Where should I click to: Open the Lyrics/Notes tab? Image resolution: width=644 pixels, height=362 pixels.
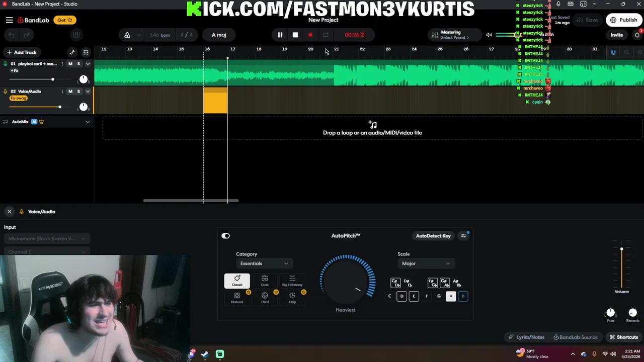[x=527, y=337]
